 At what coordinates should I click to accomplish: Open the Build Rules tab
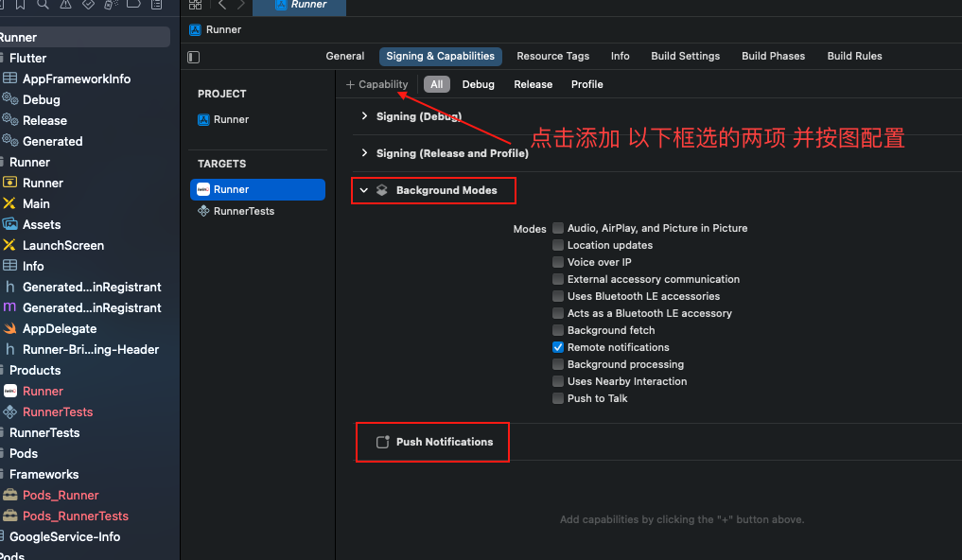click(x=854, y=56)
